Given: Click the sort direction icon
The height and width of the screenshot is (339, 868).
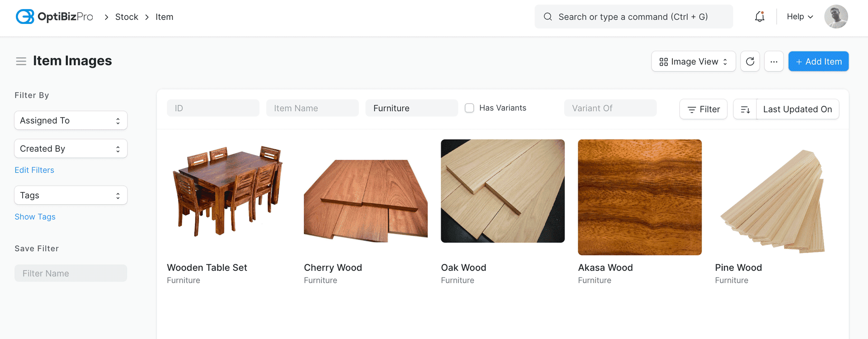Looking at the screenshot, I should pos(745,109).
